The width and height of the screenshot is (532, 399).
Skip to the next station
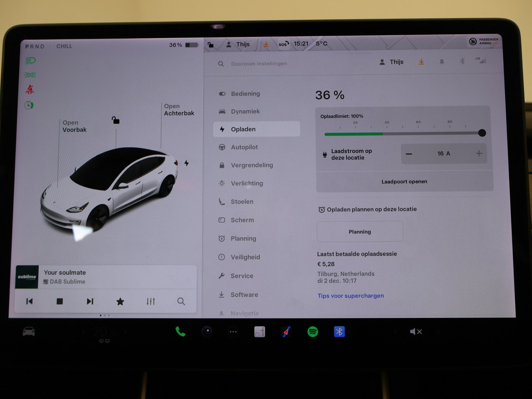[x=90, y=301]
